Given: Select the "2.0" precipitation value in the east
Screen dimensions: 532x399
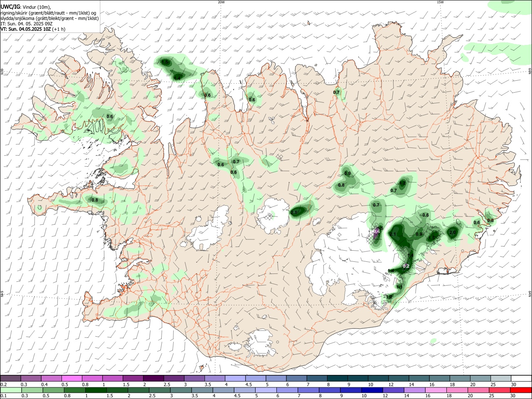Looking at the screenshot, I should click(453, 232).
